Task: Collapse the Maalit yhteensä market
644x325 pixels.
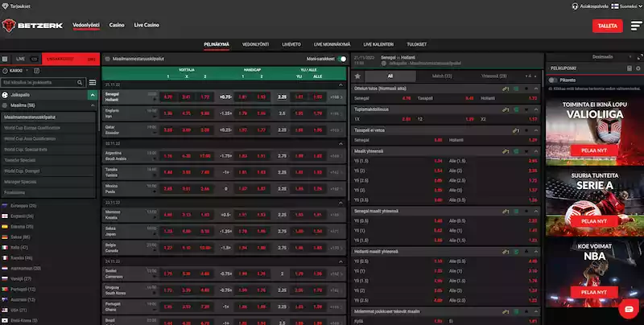Action: pos(536,151)
